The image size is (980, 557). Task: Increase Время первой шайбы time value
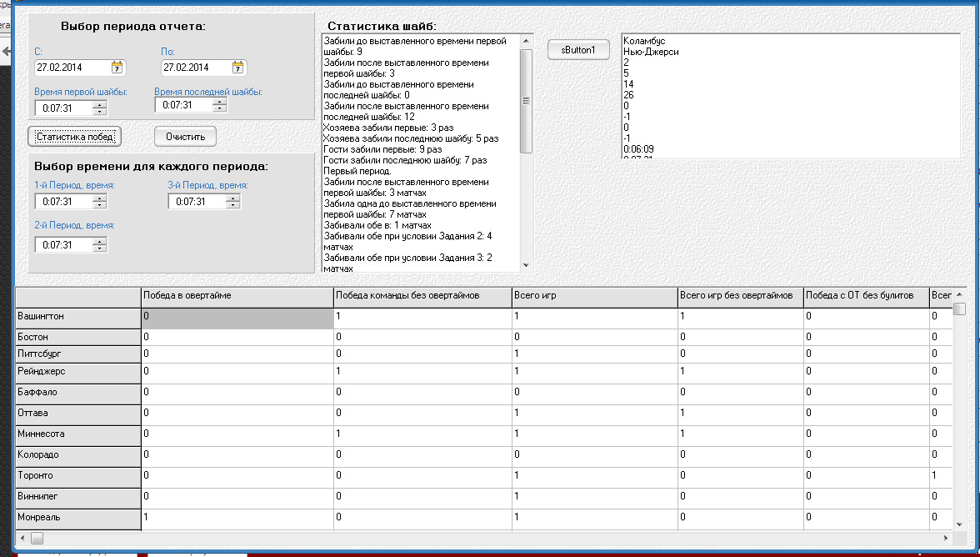[x=99, y=104]
